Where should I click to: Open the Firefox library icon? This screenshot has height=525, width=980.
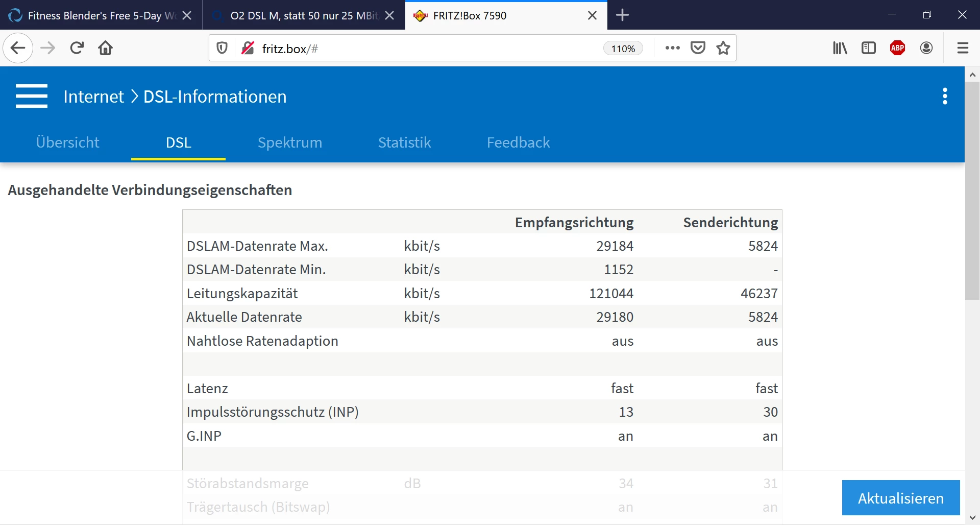(x=840, y=48)
